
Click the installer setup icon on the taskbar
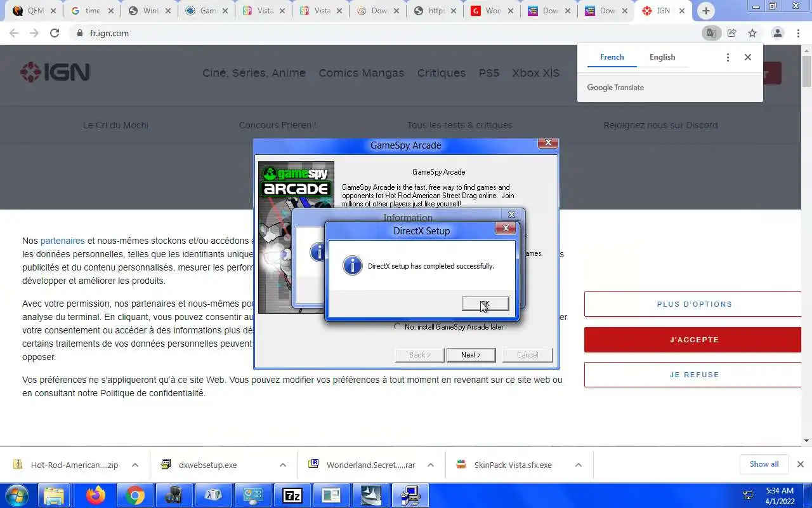pos(410,495)
